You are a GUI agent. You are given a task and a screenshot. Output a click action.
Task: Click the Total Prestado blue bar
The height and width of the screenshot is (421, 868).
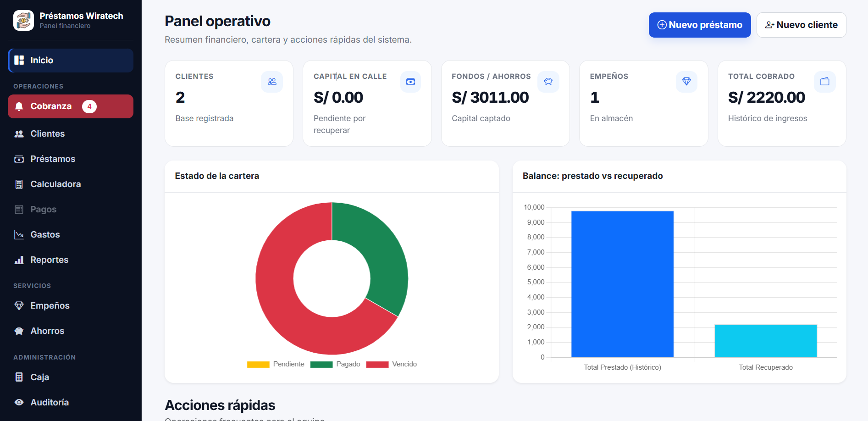pos(622,284)
